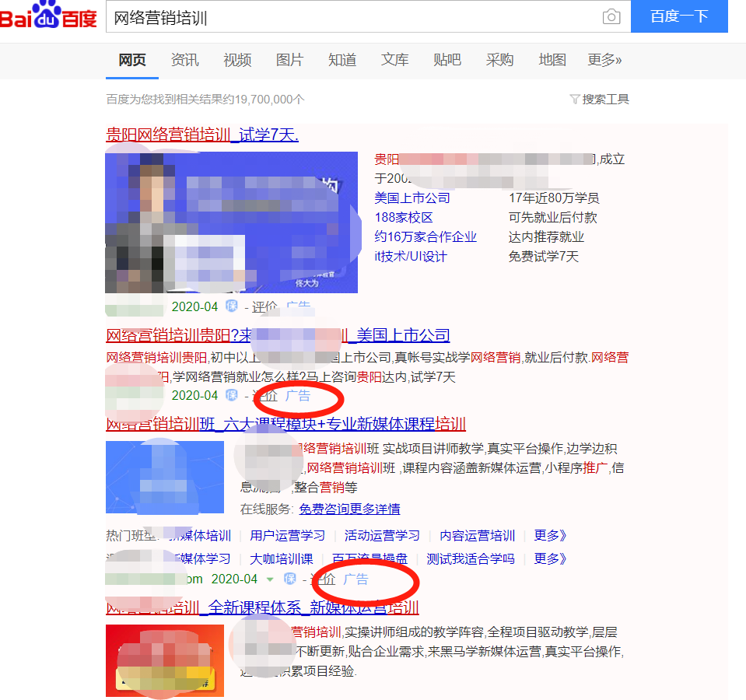Image resolution: width=746 pixels, height=700 pixels.
Task: Click 广告 label under third result
Action: point(355,579)
